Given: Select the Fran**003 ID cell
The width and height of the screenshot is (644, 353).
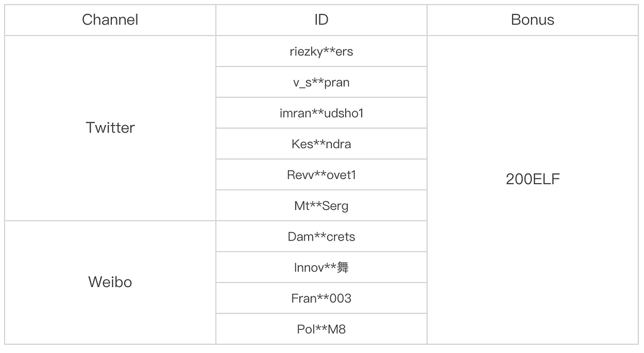Looking at the screenshot, I should pyautogui.click(x=321, y=298).
